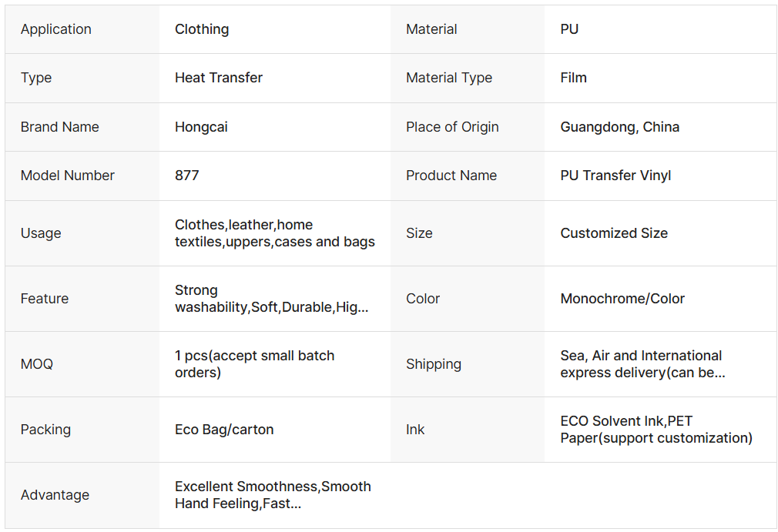The height and width of the screenshot is (532, 778).
Task: Click the "PU" material value
Action: click(569, 29)
